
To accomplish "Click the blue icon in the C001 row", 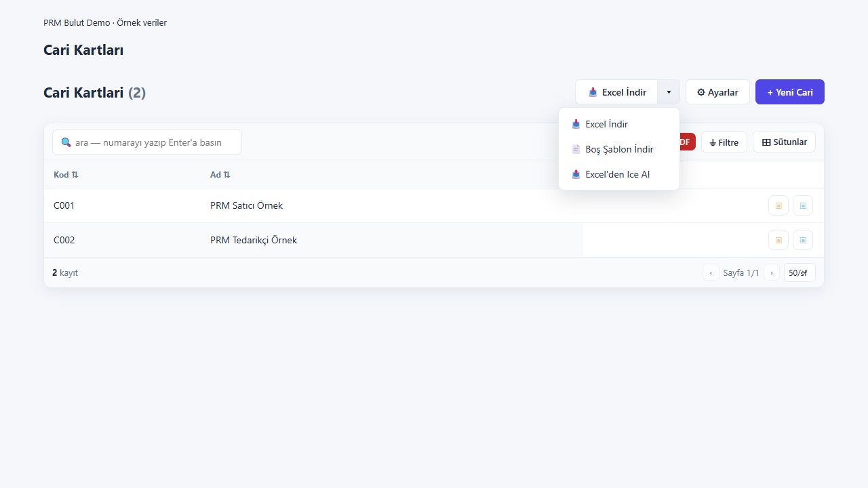I will [x=803, y=205].
